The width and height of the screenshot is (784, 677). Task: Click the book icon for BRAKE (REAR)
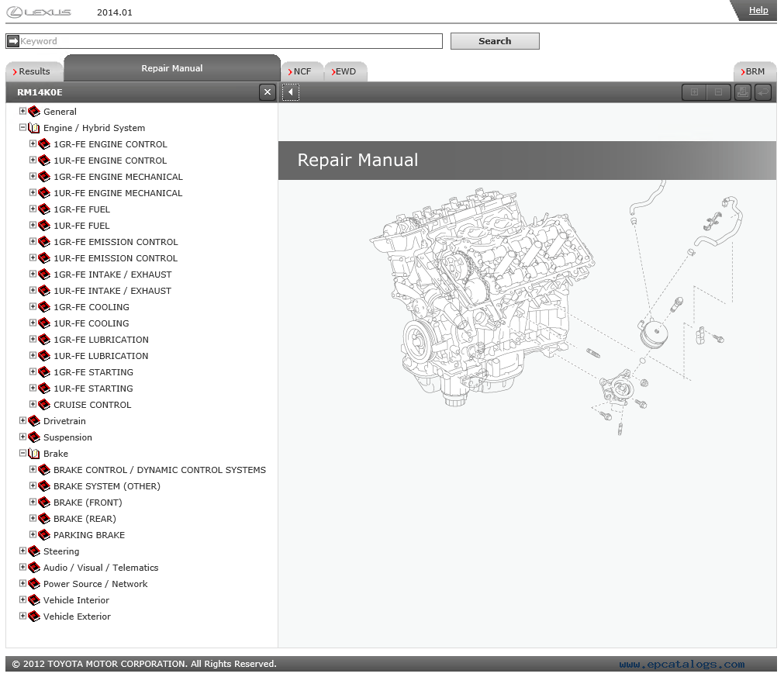pos(44,519)
